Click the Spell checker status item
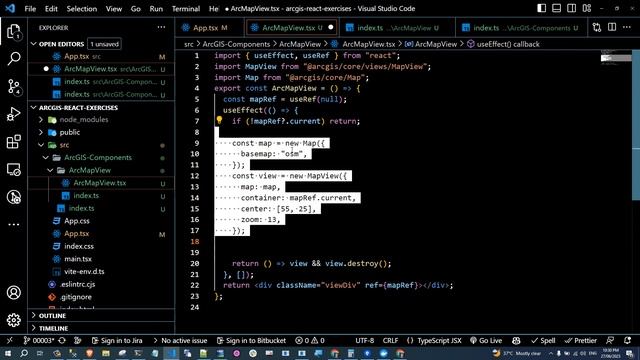The height and width of the screenshot is (360, 640). pos(543,340)
